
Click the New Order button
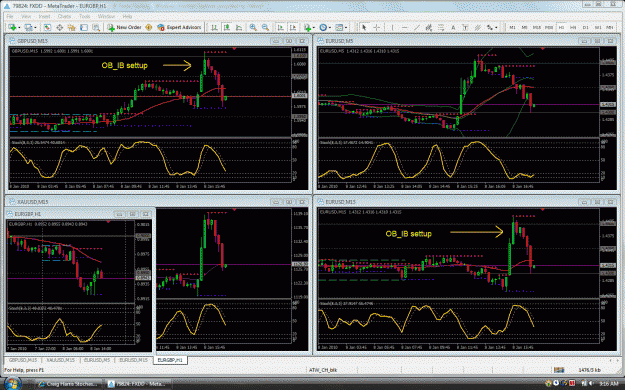(124, 28)
